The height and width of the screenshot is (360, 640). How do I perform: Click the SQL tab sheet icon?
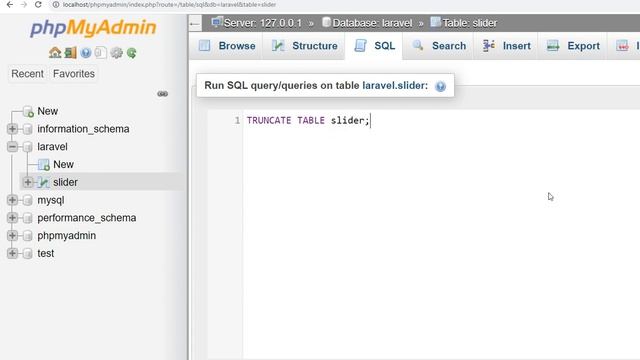pyautogui.click(x=360, y=46)
